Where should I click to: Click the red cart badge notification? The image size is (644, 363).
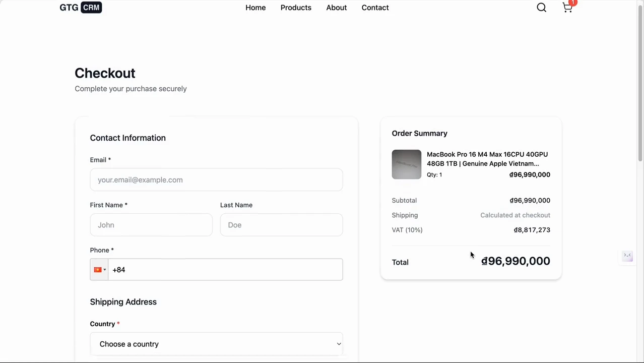point(572,3)
